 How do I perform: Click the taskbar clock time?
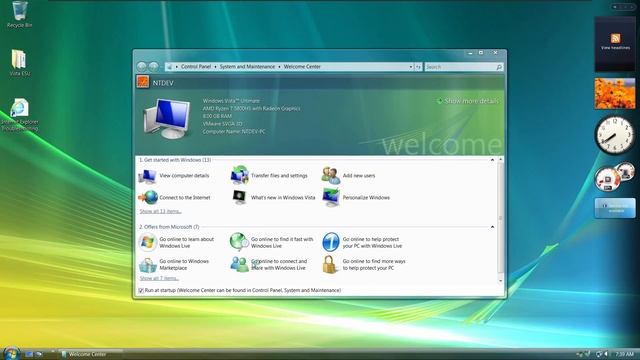coord(624,354)
